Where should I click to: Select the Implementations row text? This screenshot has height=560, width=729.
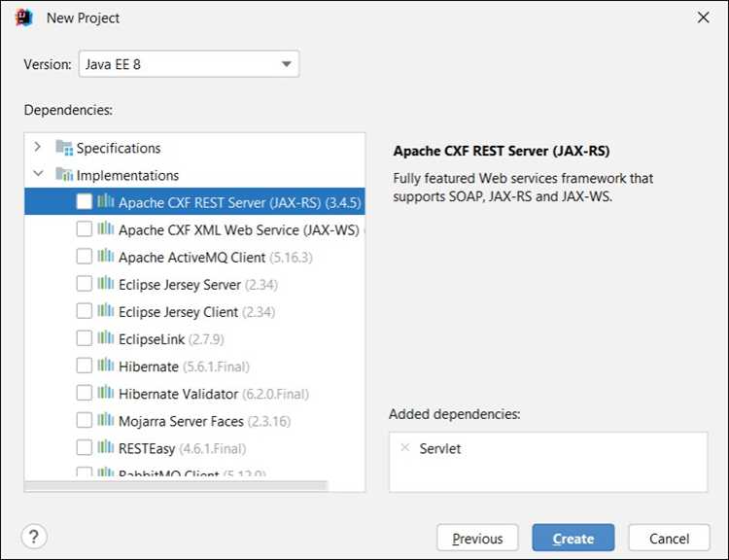127,175
